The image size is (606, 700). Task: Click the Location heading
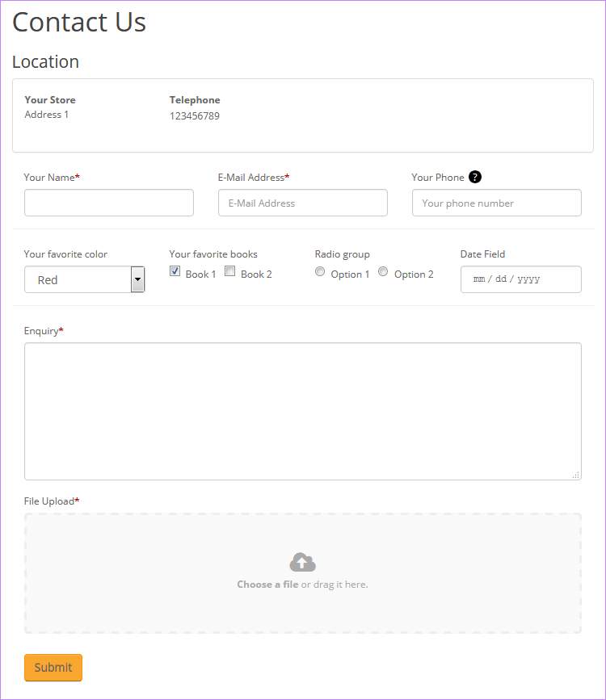click(45, 62)
